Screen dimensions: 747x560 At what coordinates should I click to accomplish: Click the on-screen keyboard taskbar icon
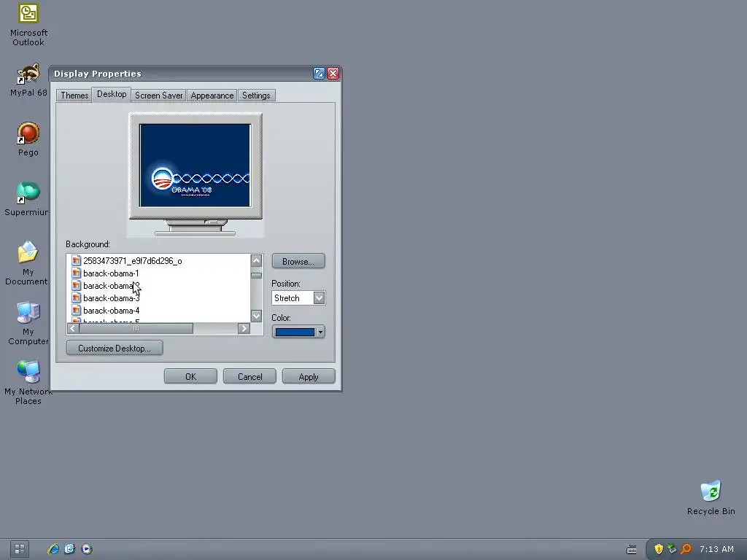click(x=632, y=550)
